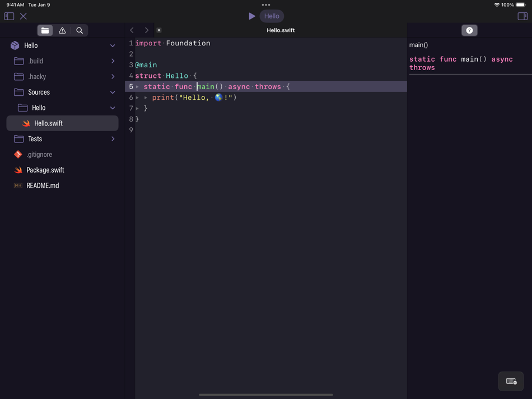Select the Hello.swift editor tab

click(x=280, y=30)
